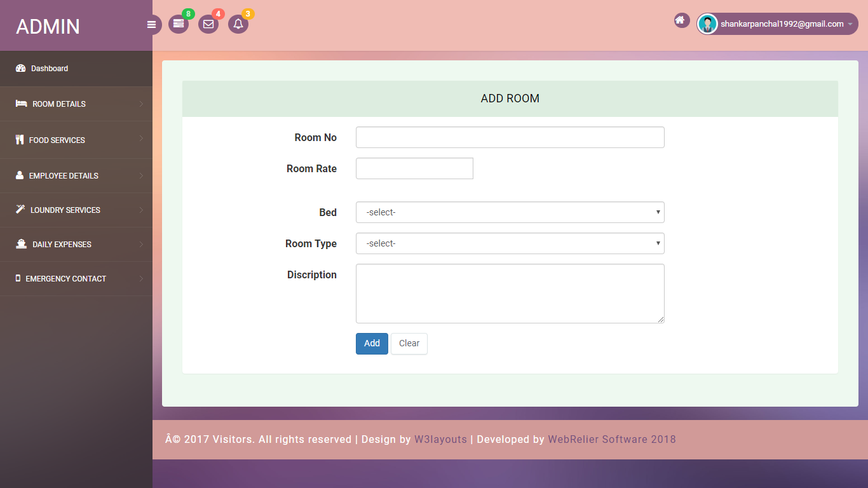Expand Emergency Contact chevron arrow

(141, 278)
